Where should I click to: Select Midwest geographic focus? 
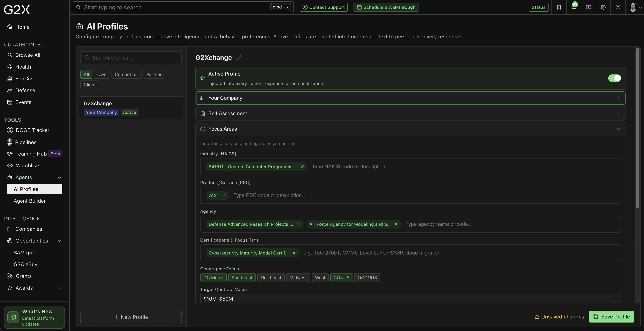coord(298,278)
